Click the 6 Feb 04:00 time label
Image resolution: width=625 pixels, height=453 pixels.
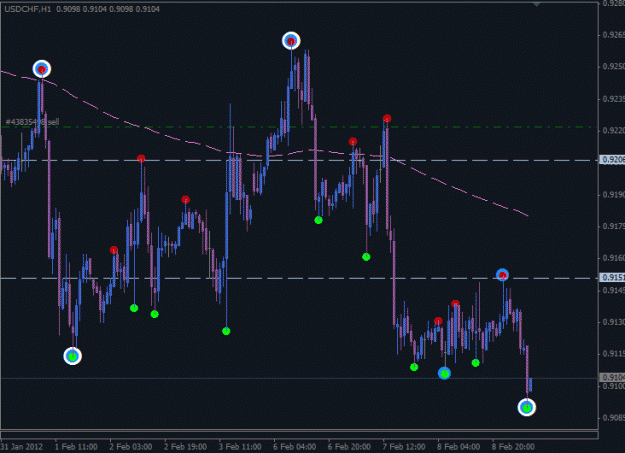[295, 447]
